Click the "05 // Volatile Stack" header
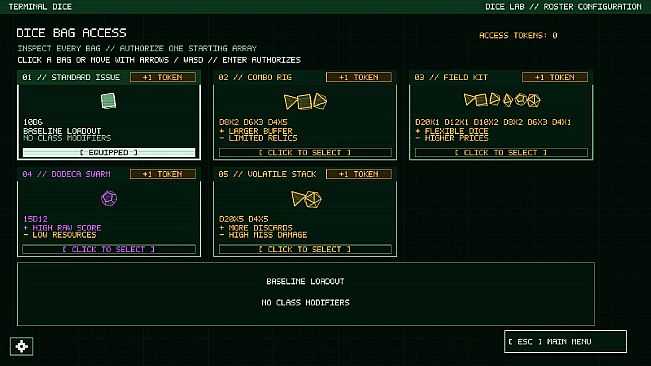 tap(267, 174)
